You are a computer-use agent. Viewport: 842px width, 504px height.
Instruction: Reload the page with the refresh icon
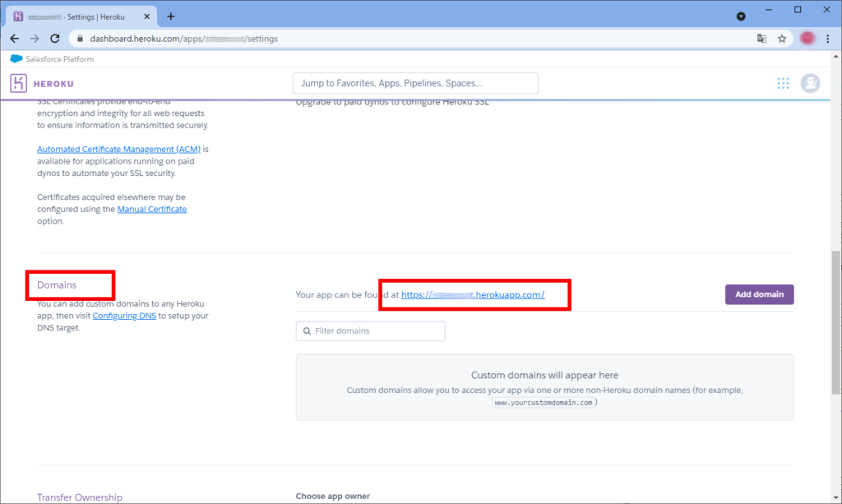[x=55, y=39]
